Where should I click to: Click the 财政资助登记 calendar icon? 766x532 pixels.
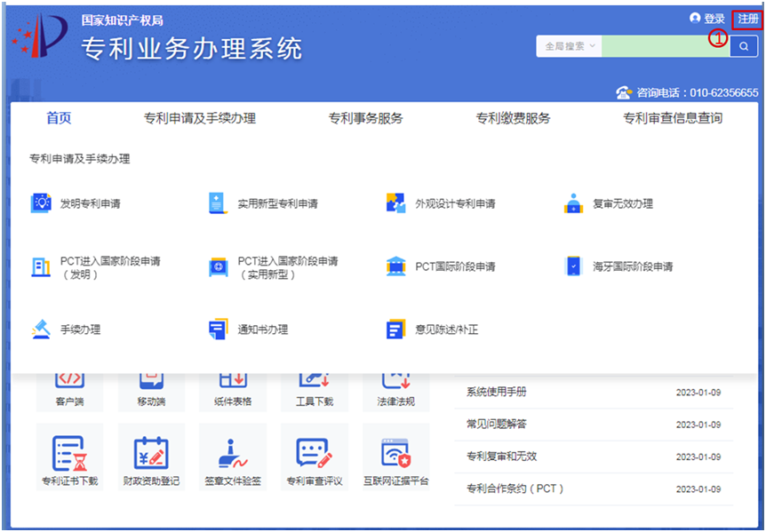click(151, 454)
